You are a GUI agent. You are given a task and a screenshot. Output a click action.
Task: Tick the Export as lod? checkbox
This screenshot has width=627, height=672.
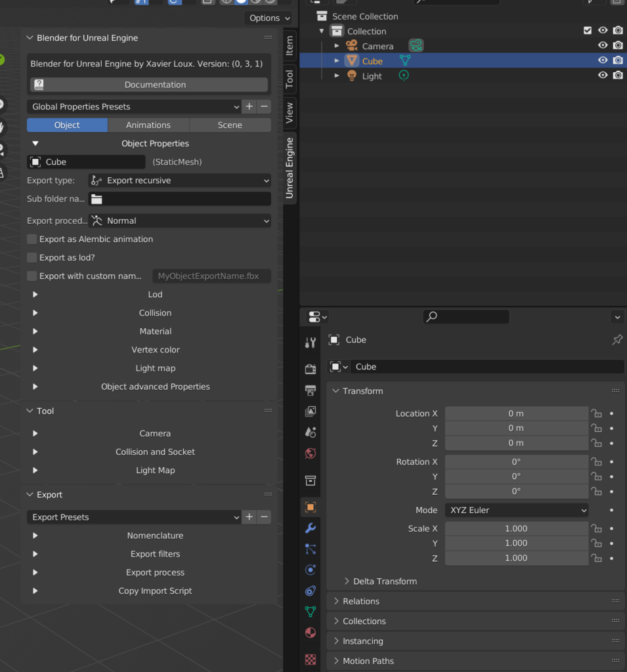[x=32, y=257]
